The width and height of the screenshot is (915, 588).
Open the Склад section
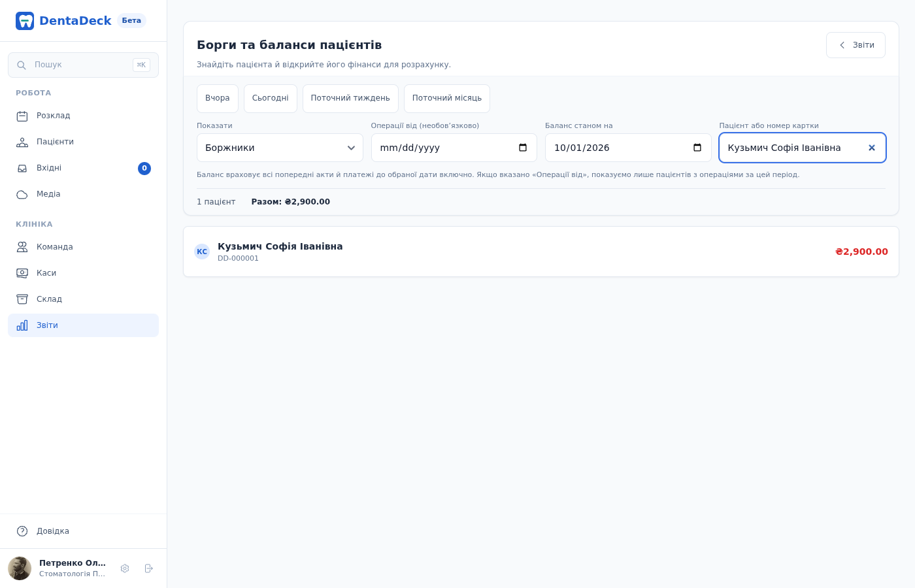pos(83,299)
